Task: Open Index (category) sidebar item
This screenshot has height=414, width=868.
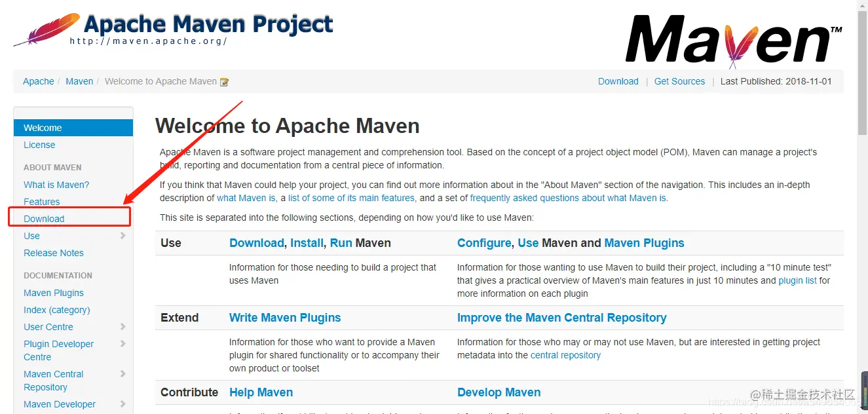Action: click(x=57, y=310)
